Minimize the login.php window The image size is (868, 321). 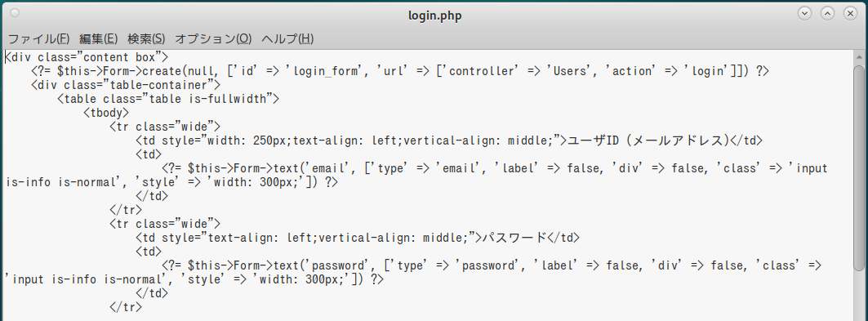tap(804, 13)
